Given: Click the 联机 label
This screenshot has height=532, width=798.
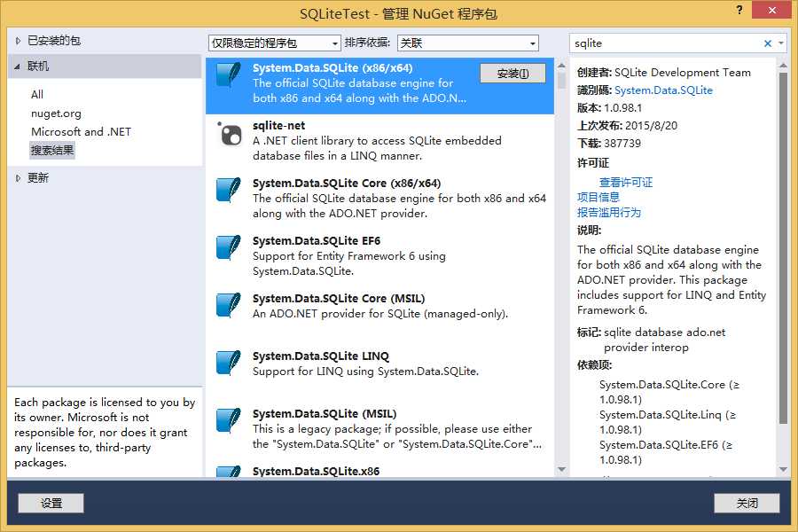Looking at the screenshot, I should (38, 66).
